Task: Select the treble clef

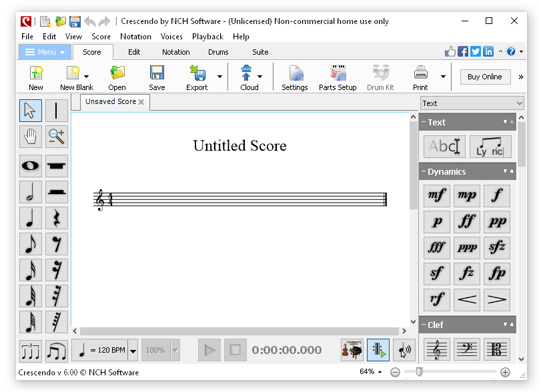Action: (436, 349)
